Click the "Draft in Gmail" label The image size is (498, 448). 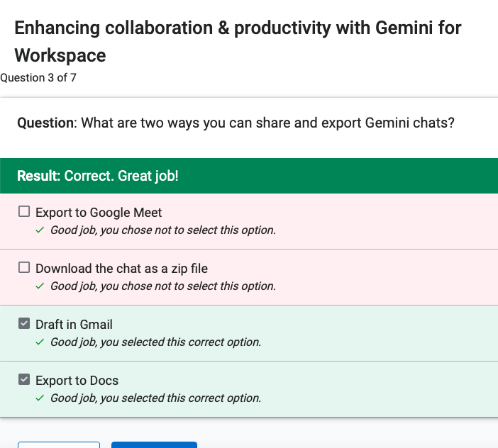[x=74, y=325]
